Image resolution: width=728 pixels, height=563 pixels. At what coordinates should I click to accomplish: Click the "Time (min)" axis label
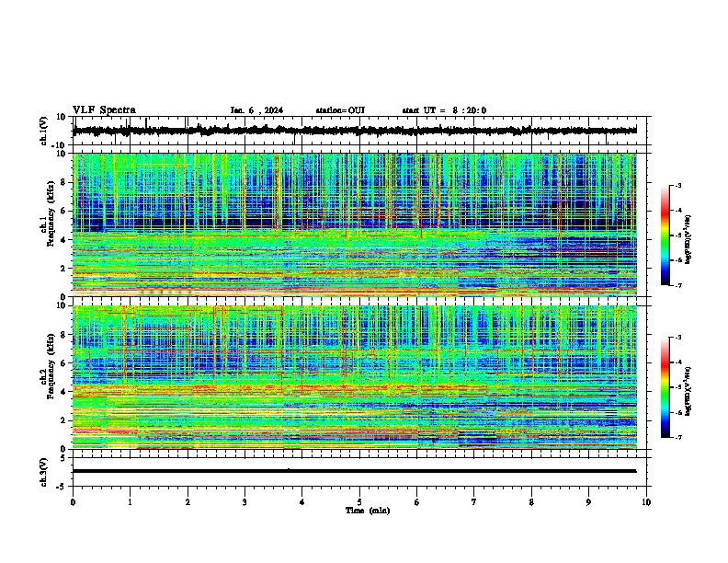[368, 511]
